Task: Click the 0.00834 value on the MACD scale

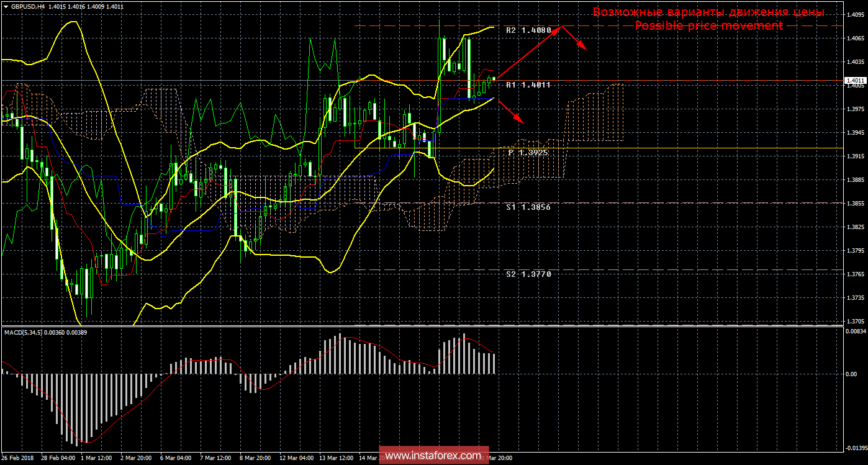Action: point(854,331)
